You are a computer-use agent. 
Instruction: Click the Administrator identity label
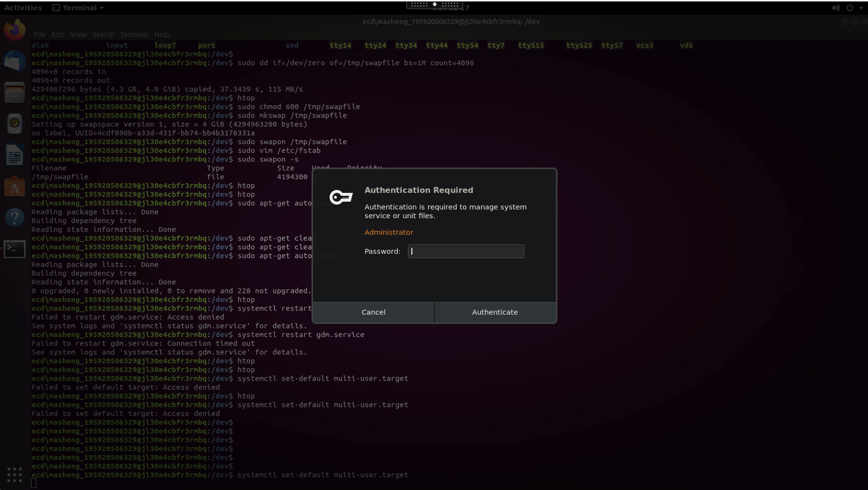pos(388,232)
